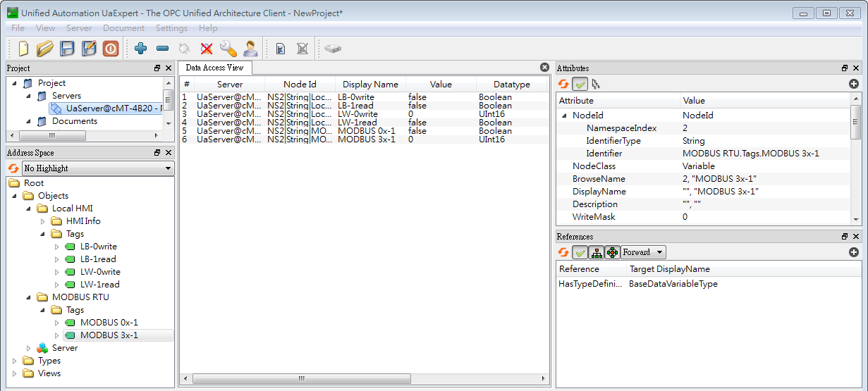Click the tree-view icon in Attributes toolbar
The height and width of the screenshot is (391, 868).
coord(596,84)
